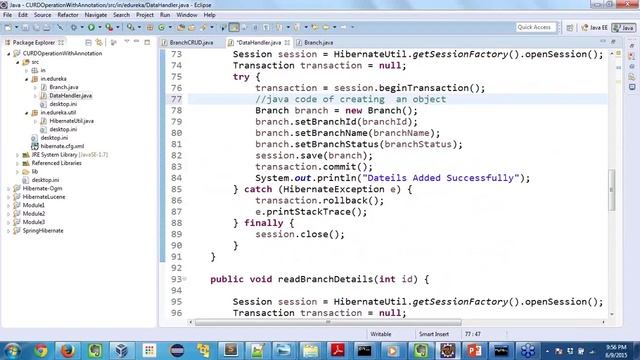Click the editor vertical scrollbar thumb
Viewport: 640px width, 360px height.
[x=611, y=190]
